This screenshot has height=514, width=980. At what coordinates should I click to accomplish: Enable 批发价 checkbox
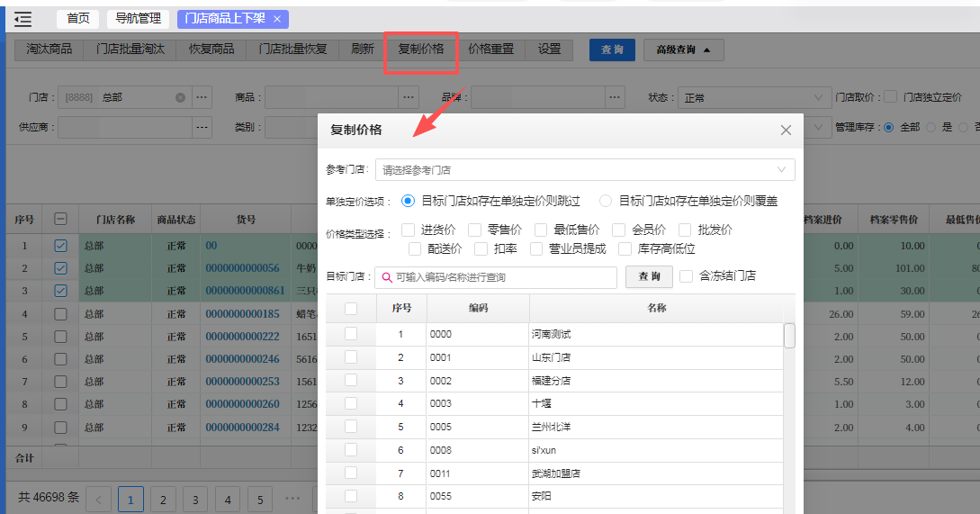click(x=685, y=230)
